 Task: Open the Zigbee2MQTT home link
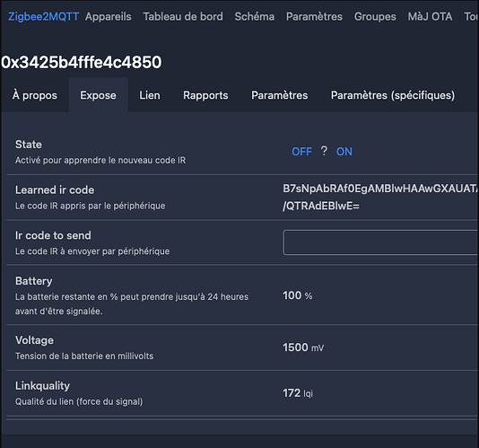(43, 16)
